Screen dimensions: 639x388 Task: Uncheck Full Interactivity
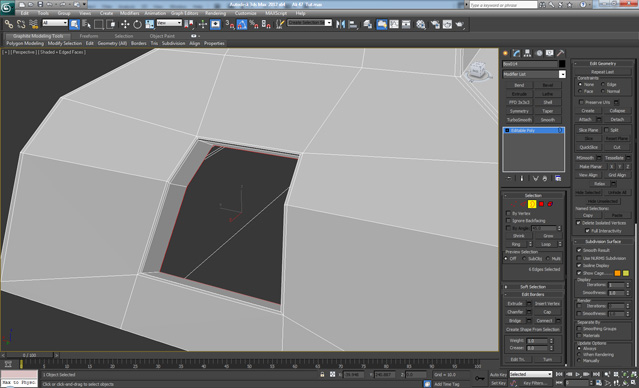[587, 231]
